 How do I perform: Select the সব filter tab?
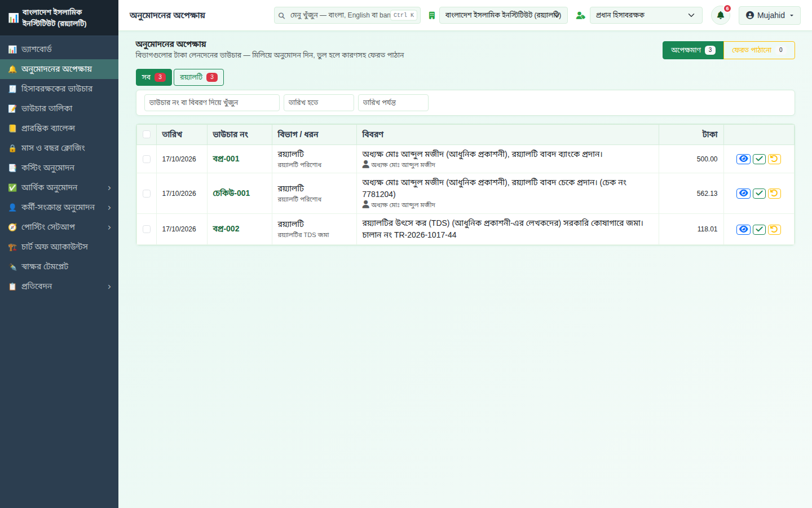[154, 77]
